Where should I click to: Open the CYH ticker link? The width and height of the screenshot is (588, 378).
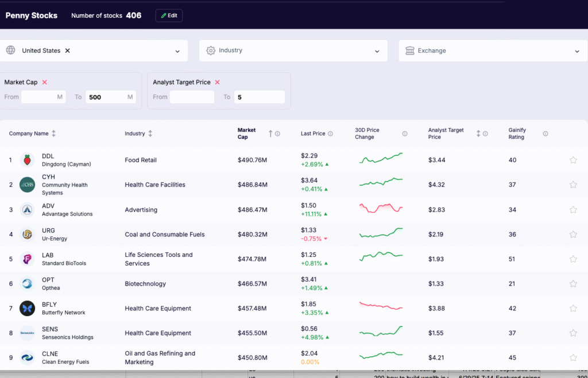coord(48,177)
